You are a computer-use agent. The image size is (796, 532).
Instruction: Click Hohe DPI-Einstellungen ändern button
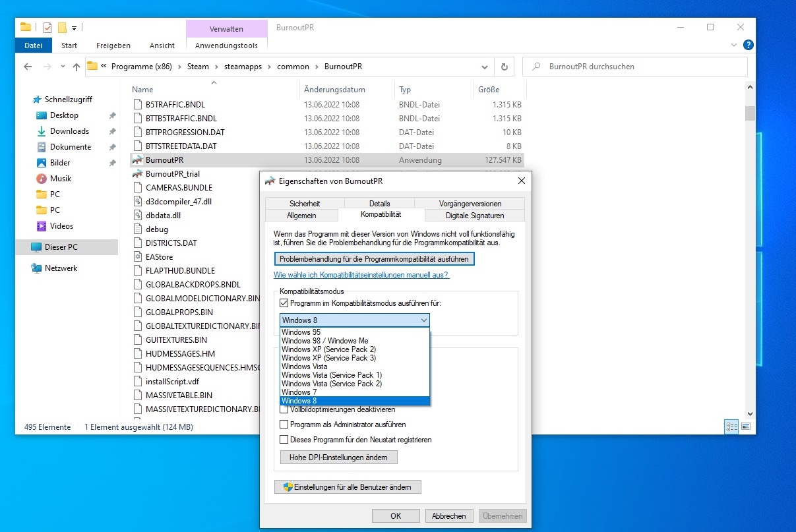pyautogui.click(x=339, y=458)
